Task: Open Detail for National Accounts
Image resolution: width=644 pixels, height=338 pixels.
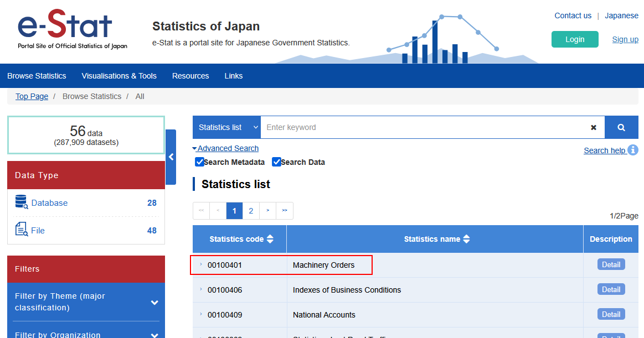Action: tap(611, 314)
